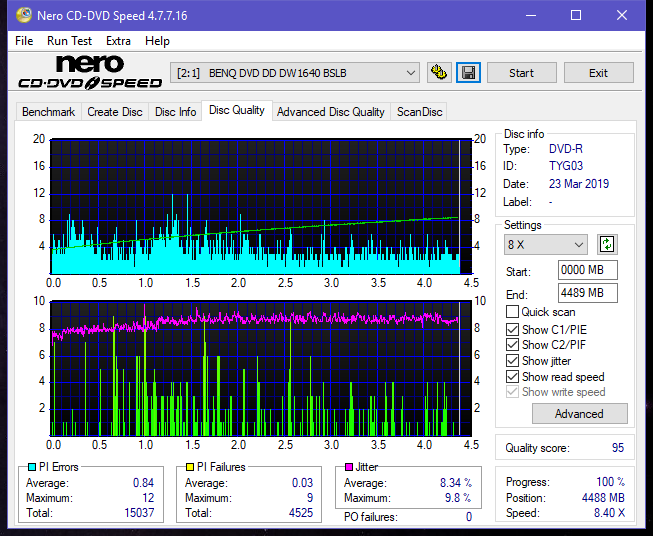The image size is (653, 536).
Task: Open the Help menu
Action: point(157,41)
